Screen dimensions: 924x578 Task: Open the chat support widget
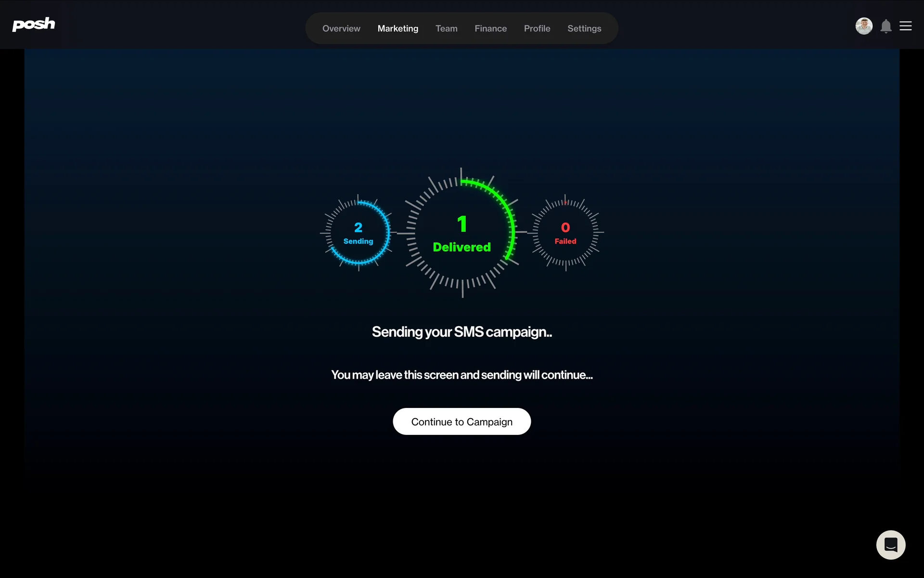pos(891,545)
